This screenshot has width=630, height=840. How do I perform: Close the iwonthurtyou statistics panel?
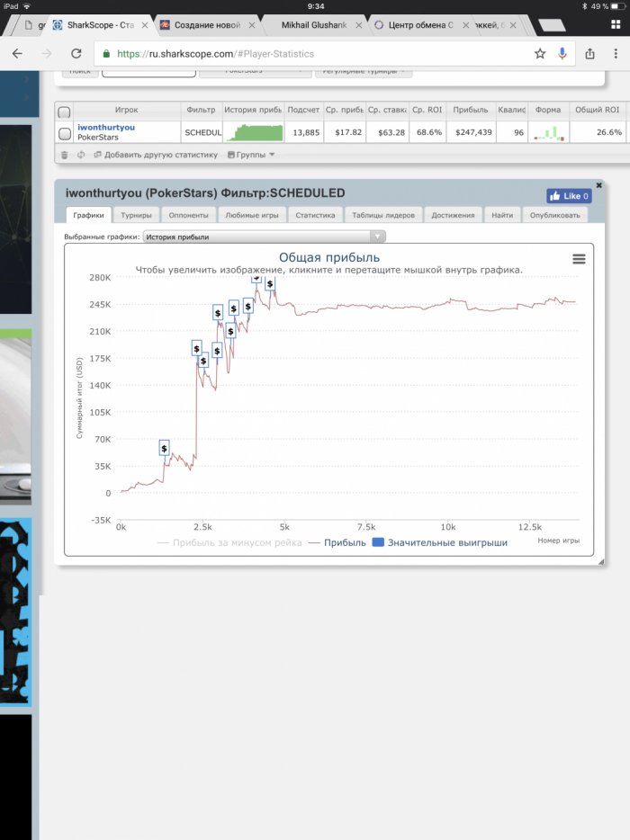[598, 185]
